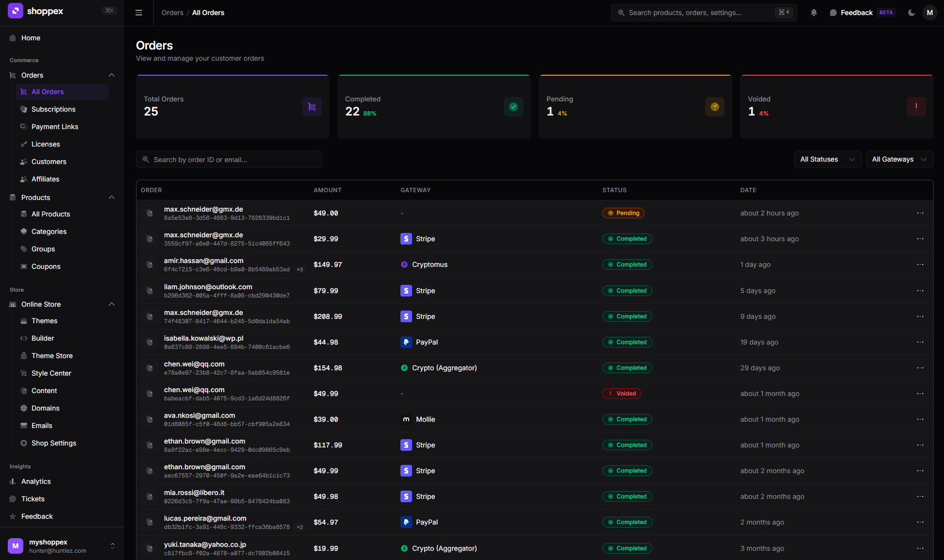The height and width of the screenshot is (560, 944).
Task: Navigate to Analytics under Insights
Action: click(35, 481)
